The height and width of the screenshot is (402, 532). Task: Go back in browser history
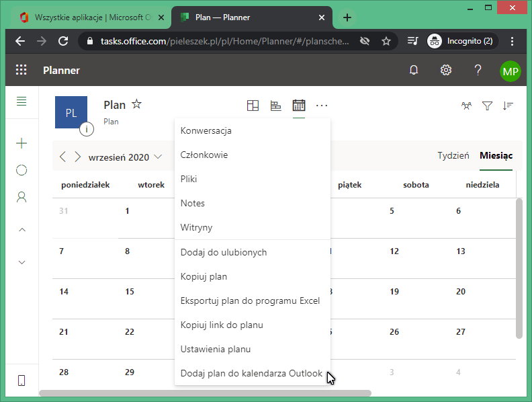20,41
